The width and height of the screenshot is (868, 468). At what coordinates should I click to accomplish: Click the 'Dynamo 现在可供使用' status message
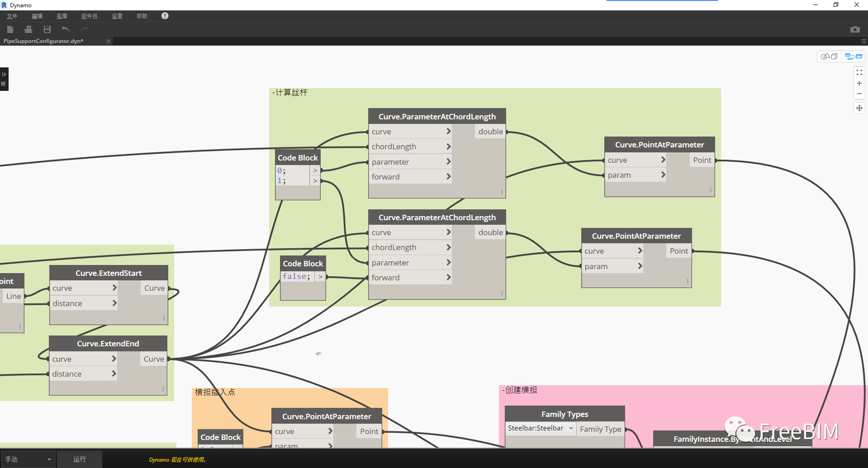[x=178, y=460]
